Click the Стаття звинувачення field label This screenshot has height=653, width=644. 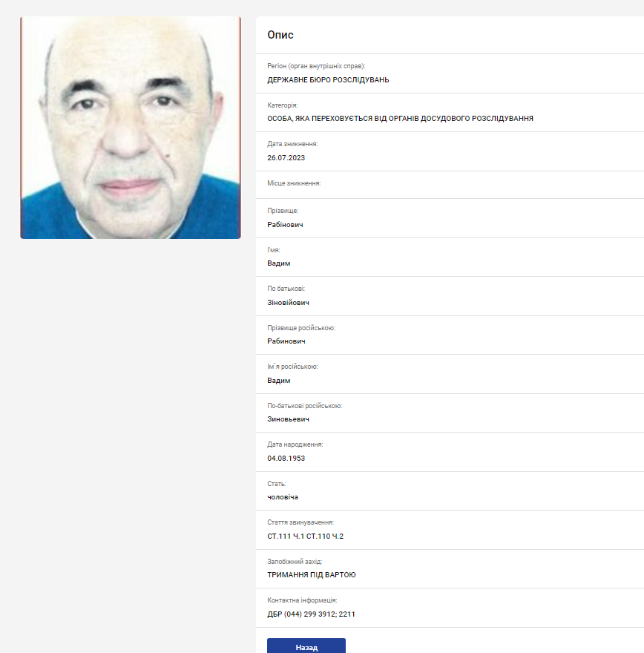[300, 522]
